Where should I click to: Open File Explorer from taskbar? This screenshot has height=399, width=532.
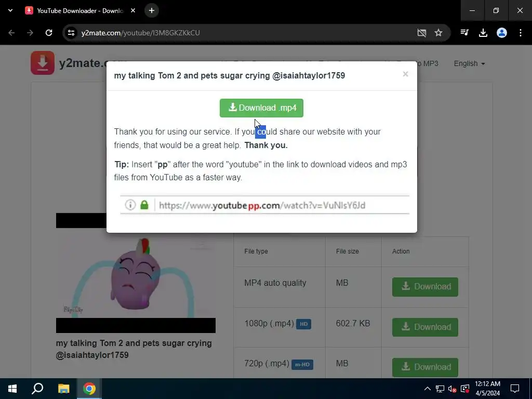tap(64, 389)
